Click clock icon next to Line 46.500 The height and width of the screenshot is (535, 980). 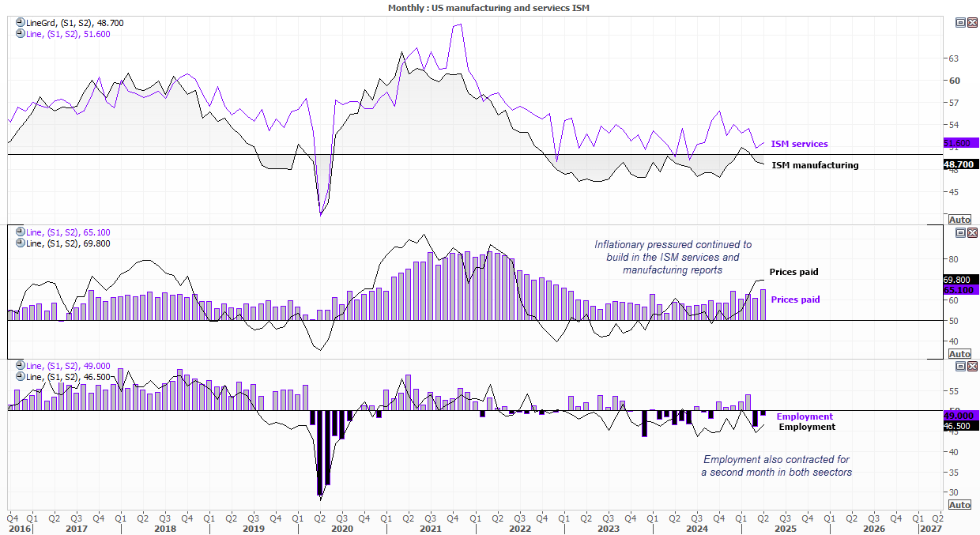[x=20, y=377]
